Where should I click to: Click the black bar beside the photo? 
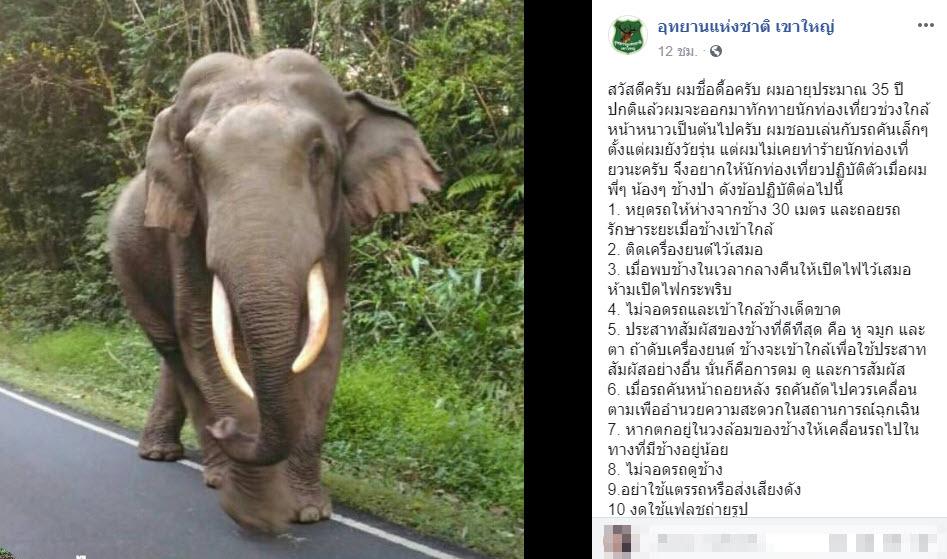pyautogui.click(x=557, y=280)
